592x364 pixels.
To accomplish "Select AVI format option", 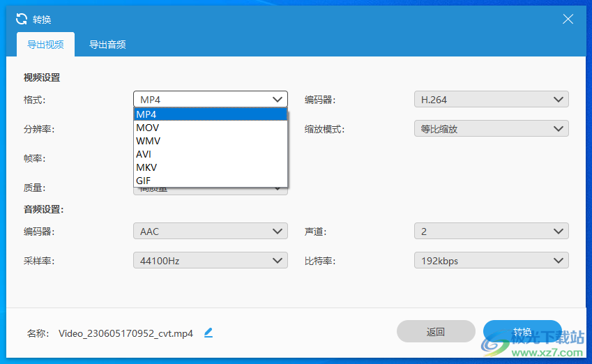I will pos(211,154).
